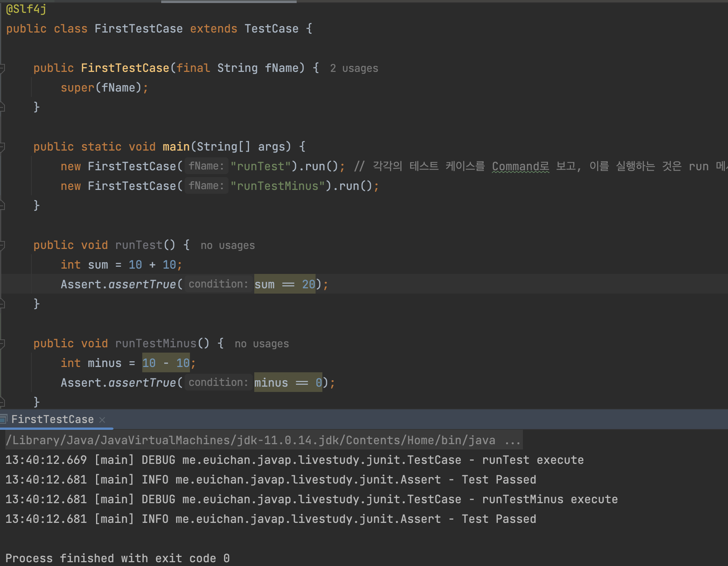Collapse the FirstTestCase constructor fold marker
Screen dimensions: 728x566
(2, 68)
